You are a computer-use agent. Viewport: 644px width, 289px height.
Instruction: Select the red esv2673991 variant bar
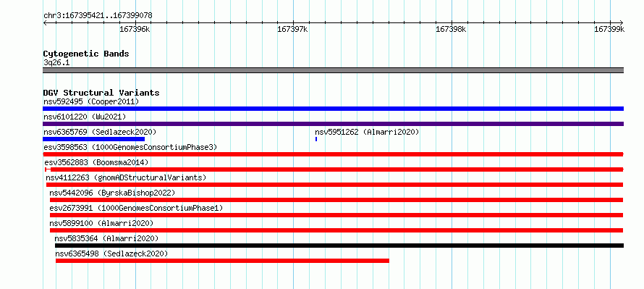(x=336, y=215)
